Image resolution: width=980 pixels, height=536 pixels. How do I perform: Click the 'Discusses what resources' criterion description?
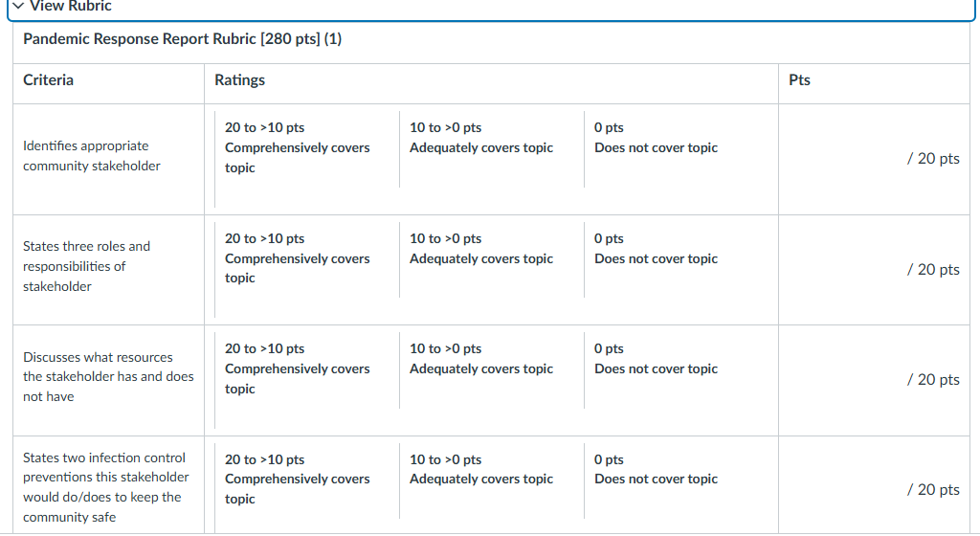107,376
